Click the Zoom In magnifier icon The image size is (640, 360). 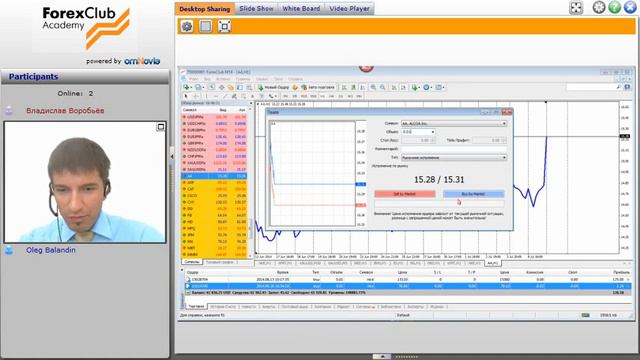pyautogui.click(x=373, y=87)
